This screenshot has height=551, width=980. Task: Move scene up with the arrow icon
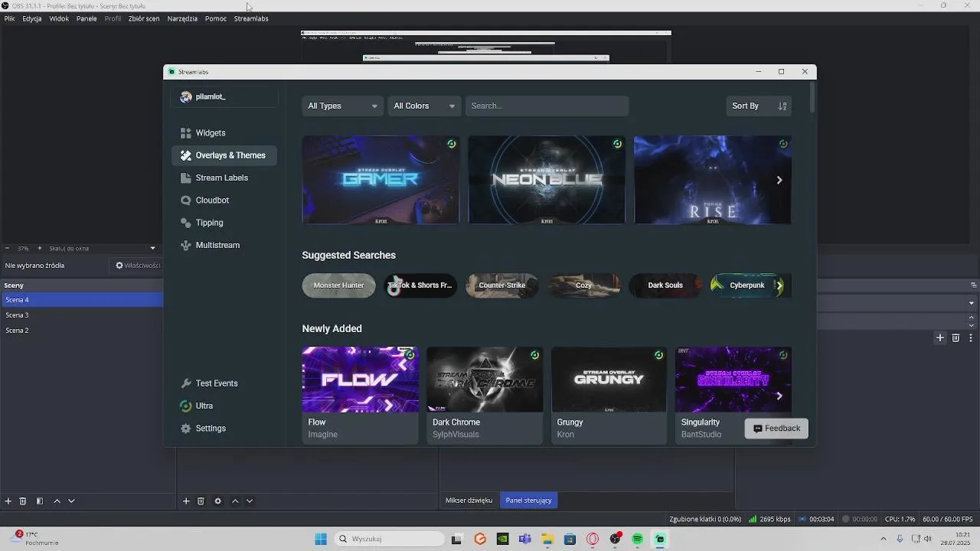coord(57,501)
